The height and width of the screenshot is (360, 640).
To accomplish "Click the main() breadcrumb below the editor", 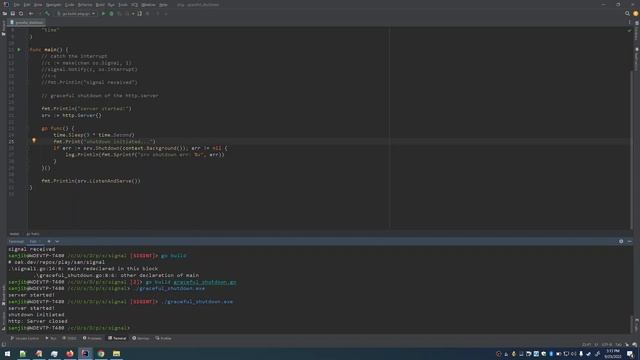I will (14, 234).
